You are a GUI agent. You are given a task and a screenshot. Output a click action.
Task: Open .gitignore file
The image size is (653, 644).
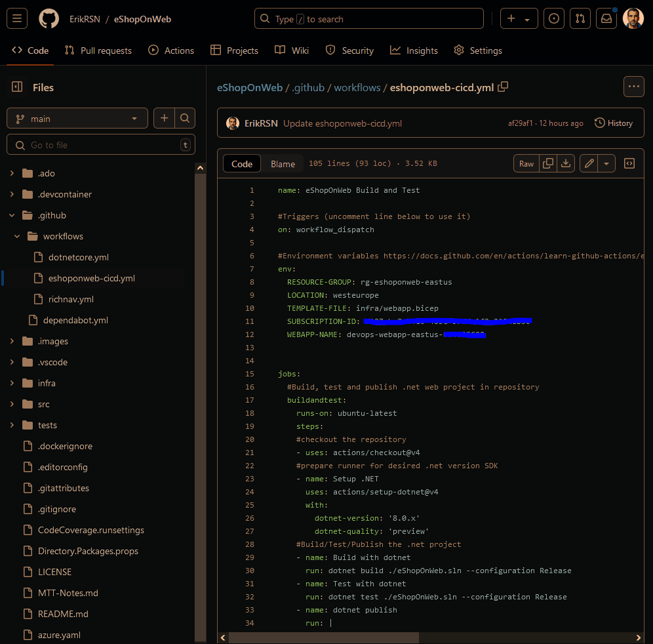pos(56,509)
